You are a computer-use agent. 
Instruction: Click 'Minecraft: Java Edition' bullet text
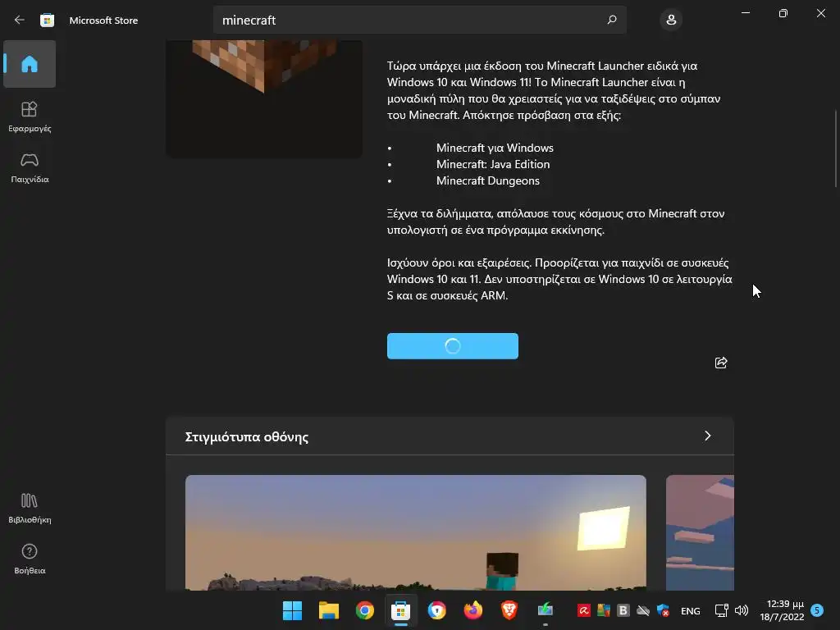click(x=493, y=164)
